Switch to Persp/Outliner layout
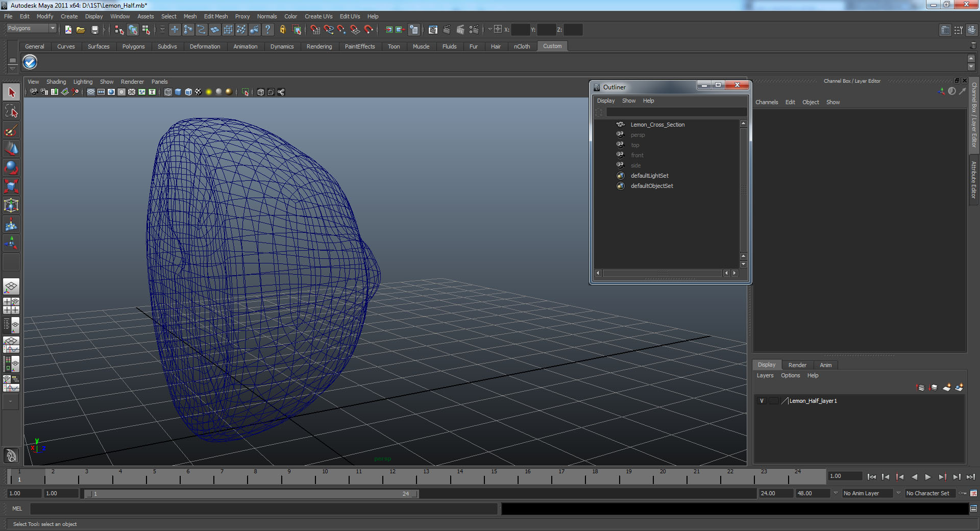This screenshot has height=531, width=980. 11,325
